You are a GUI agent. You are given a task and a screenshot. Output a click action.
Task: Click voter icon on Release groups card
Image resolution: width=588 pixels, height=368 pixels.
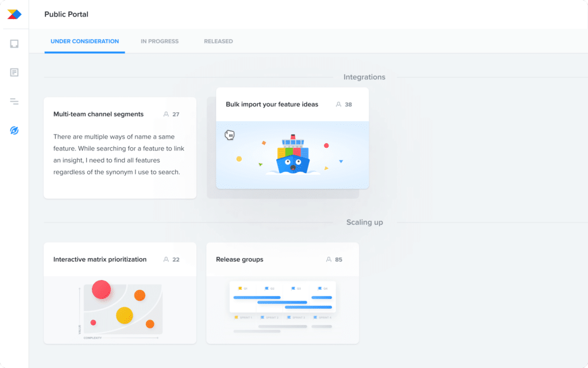point(329,259)
